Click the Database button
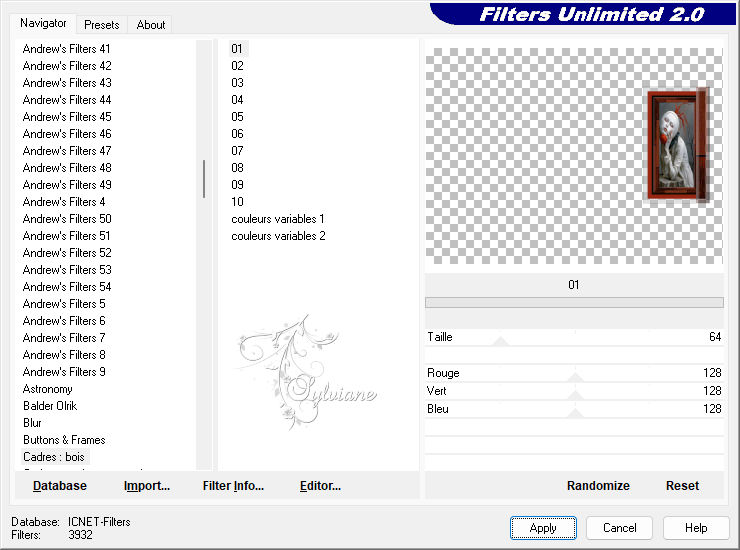Screen dimensions: 740x550 [x=60, y=486]
